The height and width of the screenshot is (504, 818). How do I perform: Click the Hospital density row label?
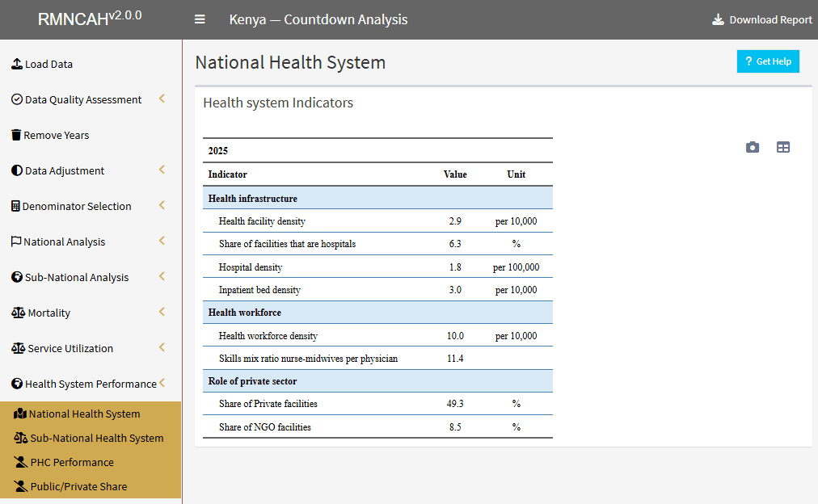[251, 267]
